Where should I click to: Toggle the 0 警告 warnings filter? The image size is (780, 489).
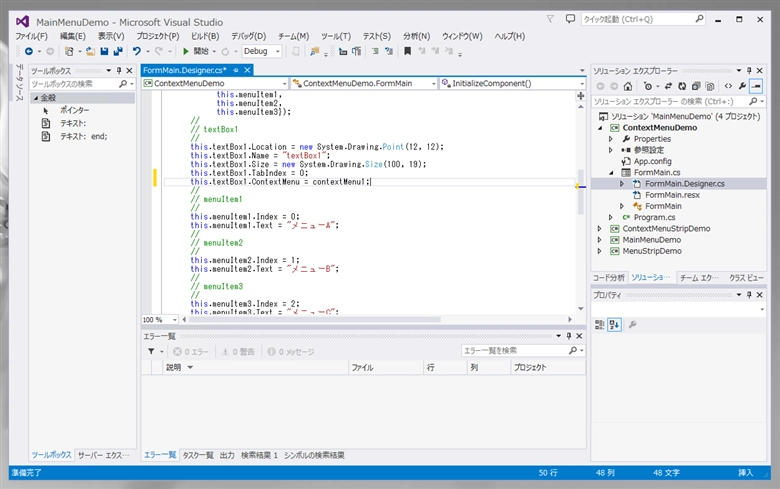point(238,352)
